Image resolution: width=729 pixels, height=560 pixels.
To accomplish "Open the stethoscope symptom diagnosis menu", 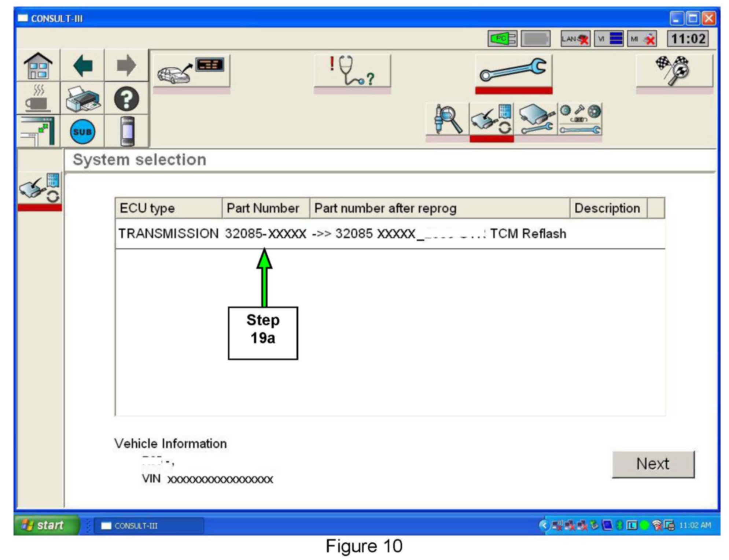I will click(352, 71).
